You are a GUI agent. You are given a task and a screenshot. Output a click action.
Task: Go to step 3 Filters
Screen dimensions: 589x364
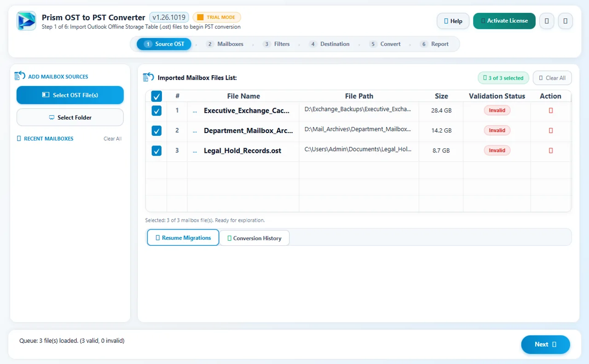[276, 44]
